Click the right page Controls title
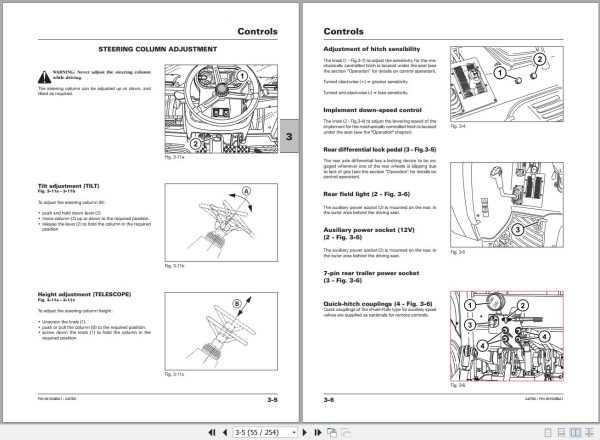 344,31
